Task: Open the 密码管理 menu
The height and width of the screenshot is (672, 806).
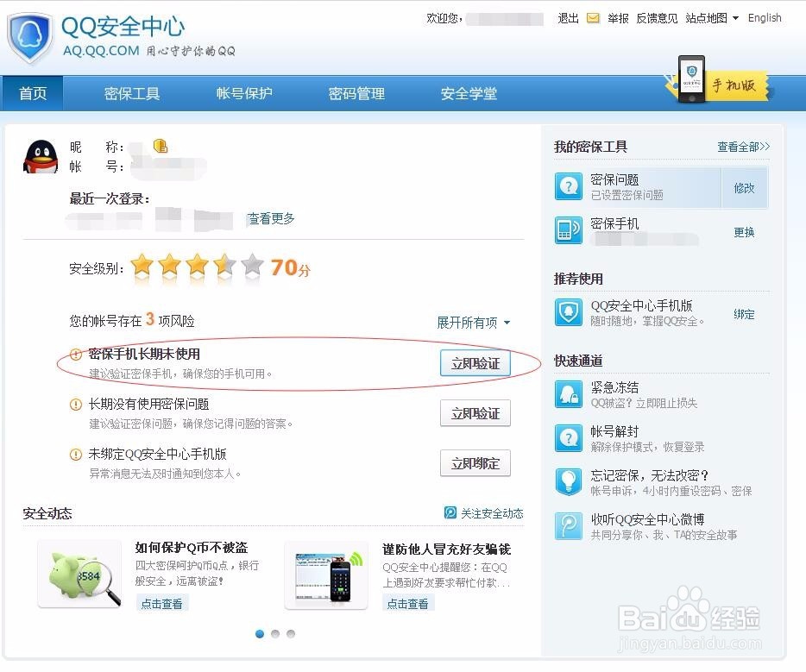Action: point(356,93)
